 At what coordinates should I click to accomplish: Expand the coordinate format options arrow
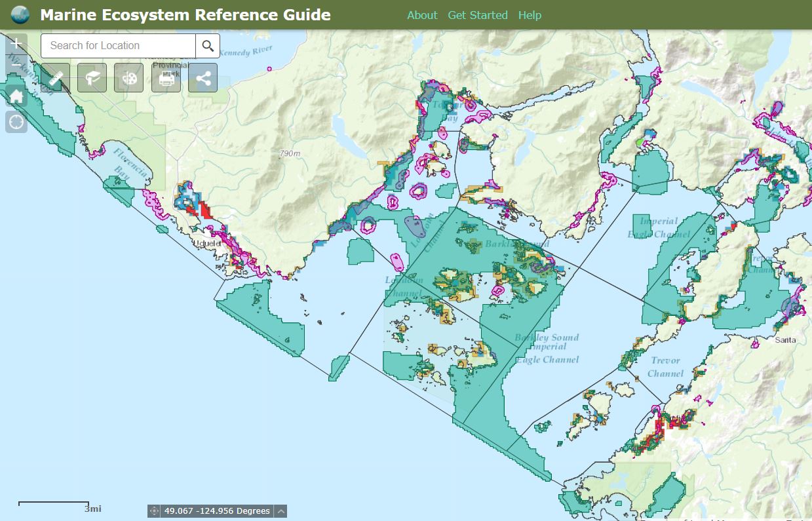[x=280, y=511]
